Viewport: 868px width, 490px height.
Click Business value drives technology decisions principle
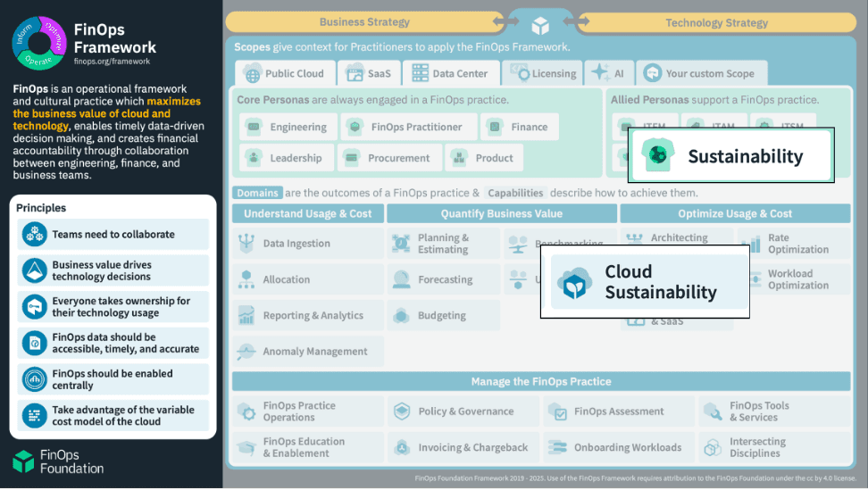pyautogui.click(x=113, y=270)
